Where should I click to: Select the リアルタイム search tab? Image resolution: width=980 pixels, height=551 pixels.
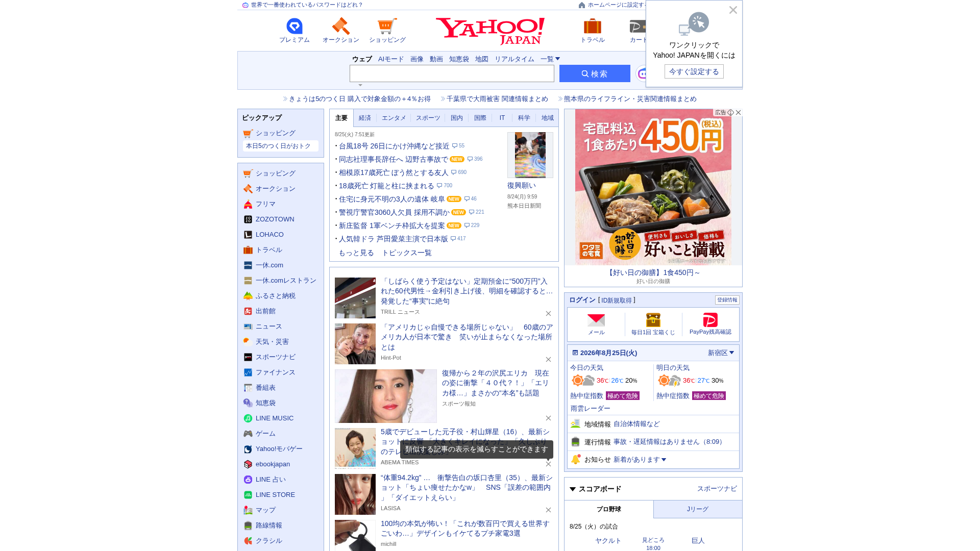514,59
